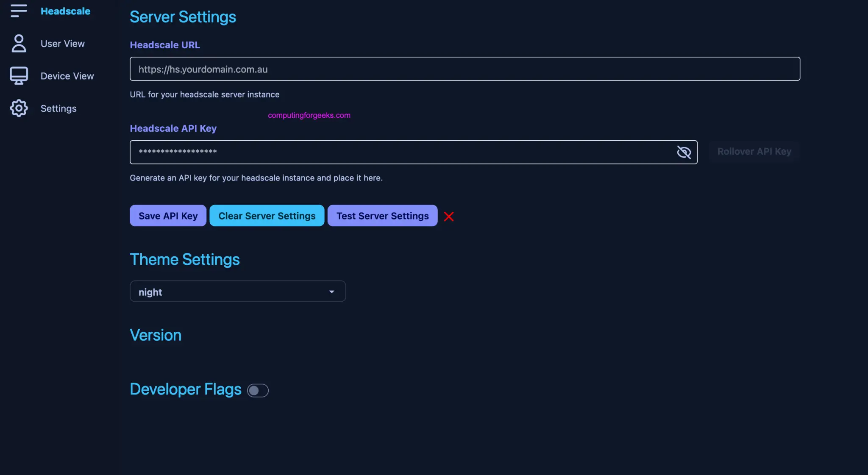Click the Version section expander
The height and width of the screenshot is (475, 868).
tap(155, 335)
